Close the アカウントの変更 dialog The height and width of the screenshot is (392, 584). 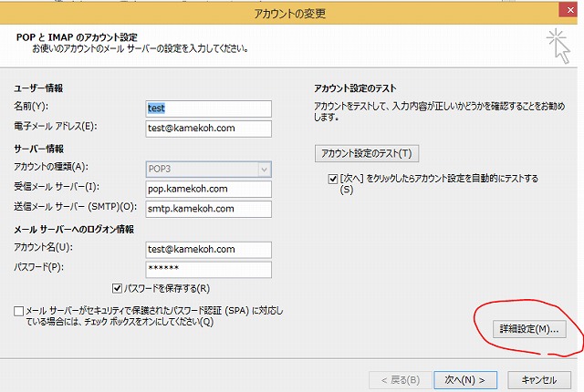coord(569,10)
